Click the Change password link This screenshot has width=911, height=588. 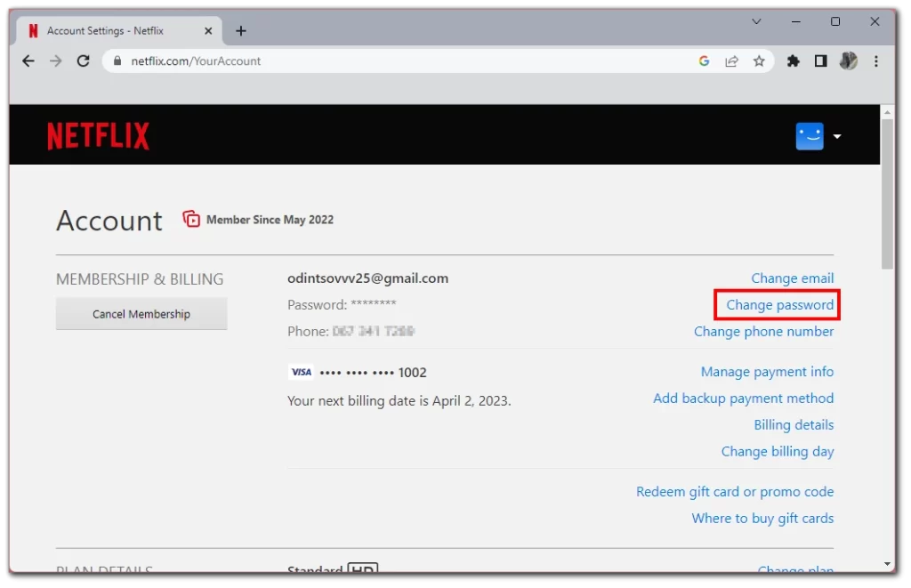(x=779, y=305)
